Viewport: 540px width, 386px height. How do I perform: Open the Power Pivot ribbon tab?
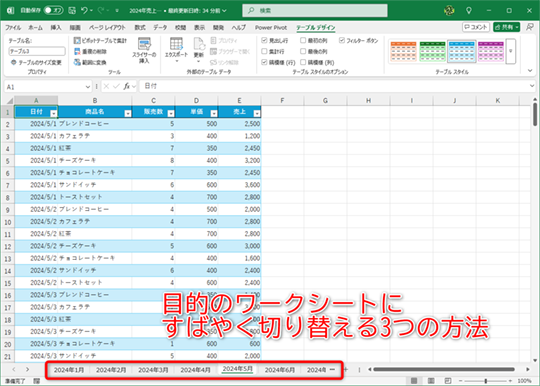pos(271,28)
